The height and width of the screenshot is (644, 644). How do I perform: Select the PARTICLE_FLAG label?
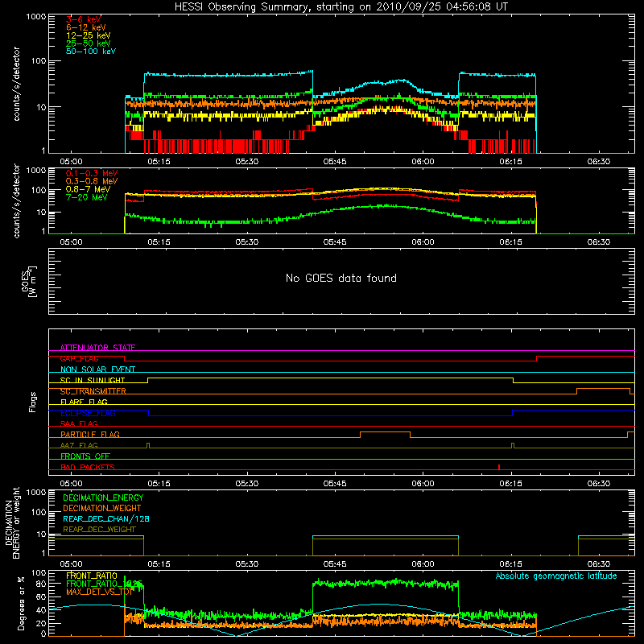(90, 435)
